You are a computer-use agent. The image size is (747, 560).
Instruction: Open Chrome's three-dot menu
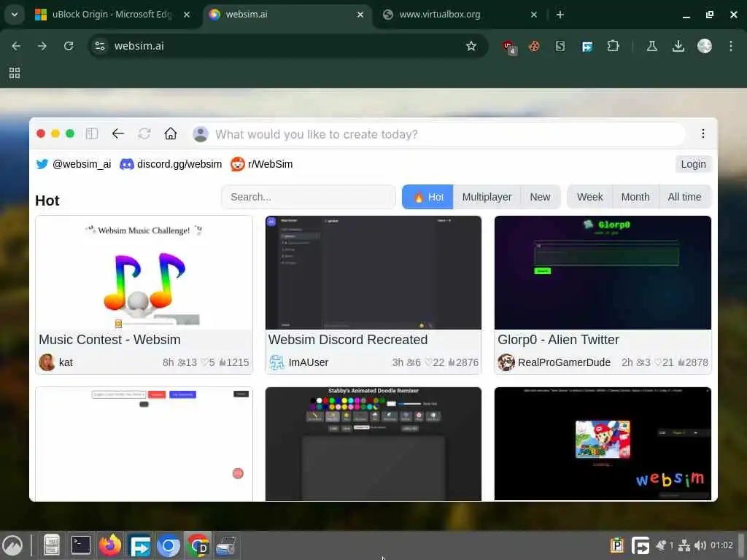731,46
